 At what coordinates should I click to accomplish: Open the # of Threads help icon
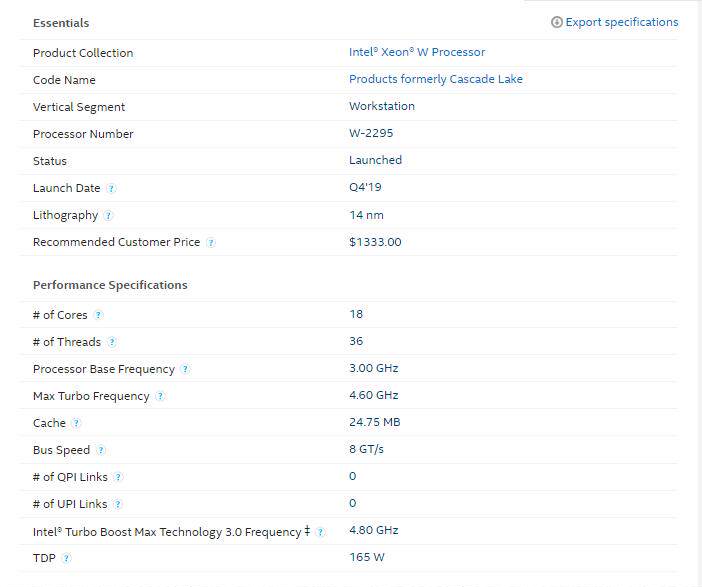112,343
